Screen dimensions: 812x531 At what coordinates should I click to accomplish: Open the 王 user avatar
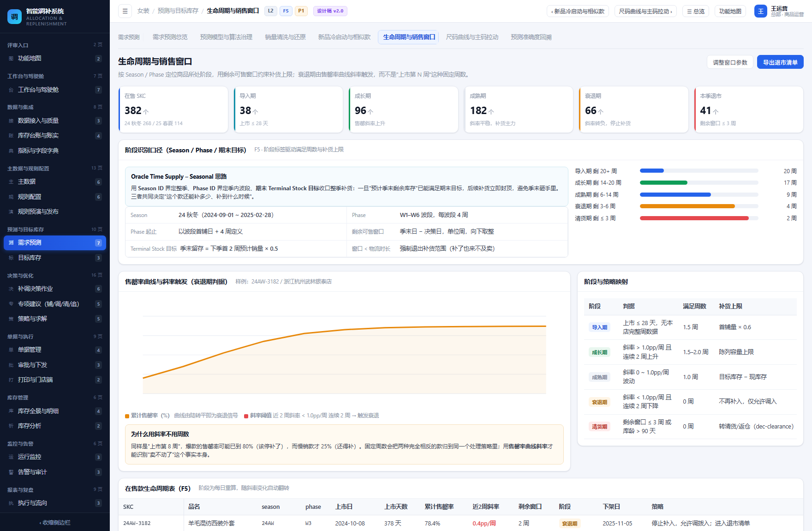point(760,11)
